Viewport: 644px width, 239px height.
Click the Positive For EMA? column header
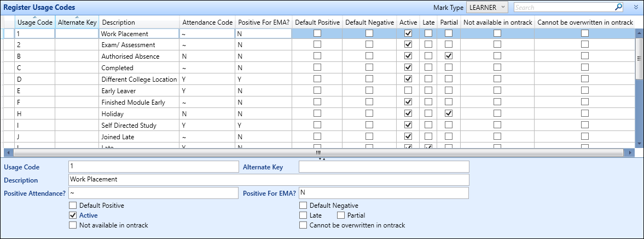tap(263, 22)
